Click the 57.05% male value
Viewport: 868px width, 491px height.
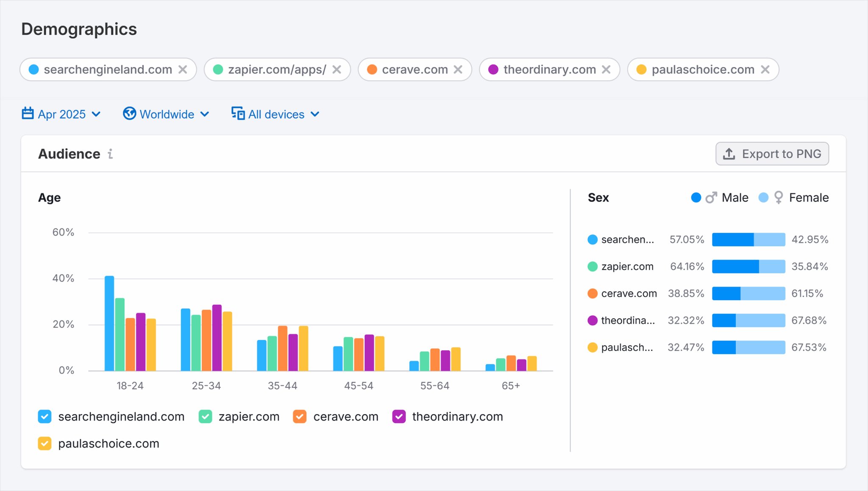coord(687,240)
